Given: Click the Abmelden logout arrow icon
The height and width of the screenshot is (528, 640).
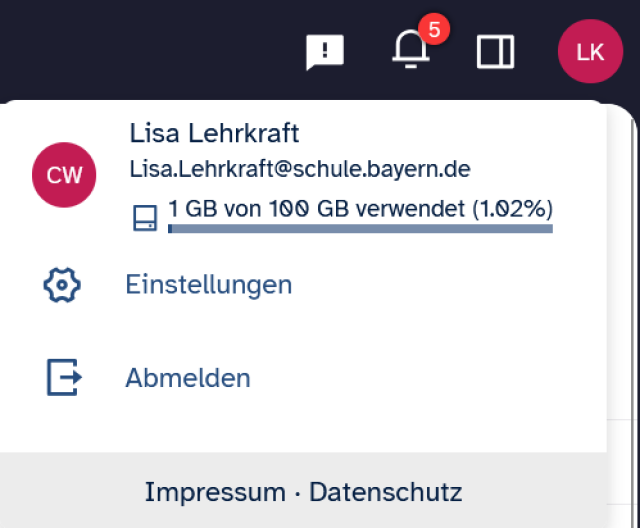Looking at the screenshot, I should click(x=63, y=378).
